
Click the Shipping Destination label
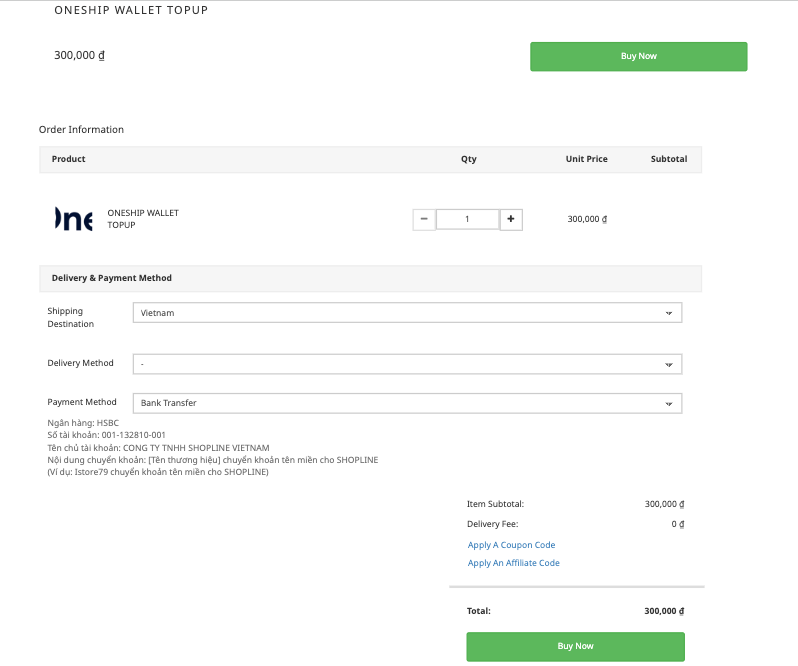70,317
